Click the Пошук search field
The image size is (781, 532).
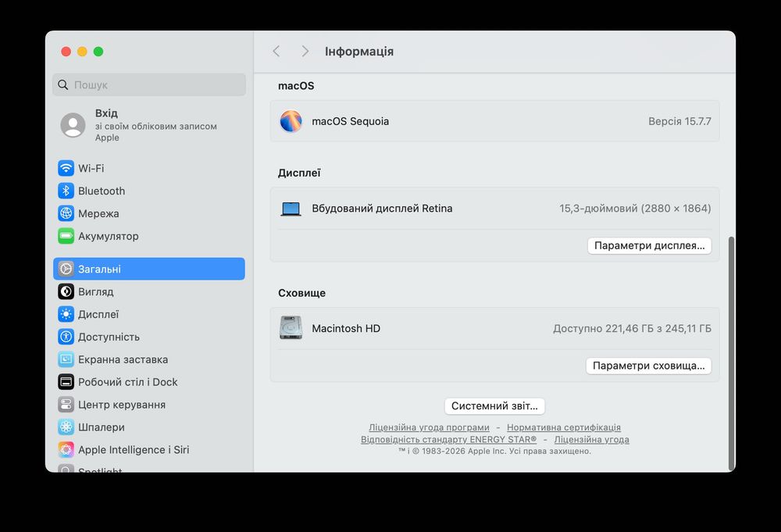pyautogui.click(x=149, y=84)
